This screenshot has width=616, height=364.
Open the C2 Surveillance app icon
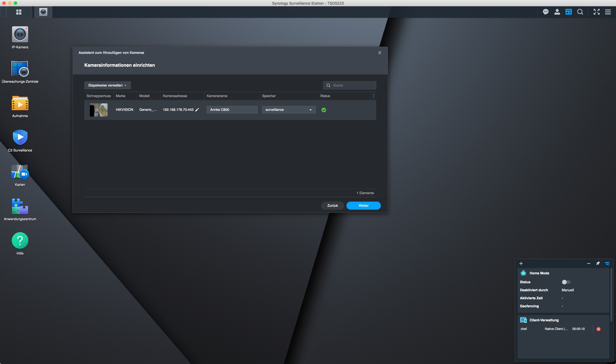coord(20,138)
